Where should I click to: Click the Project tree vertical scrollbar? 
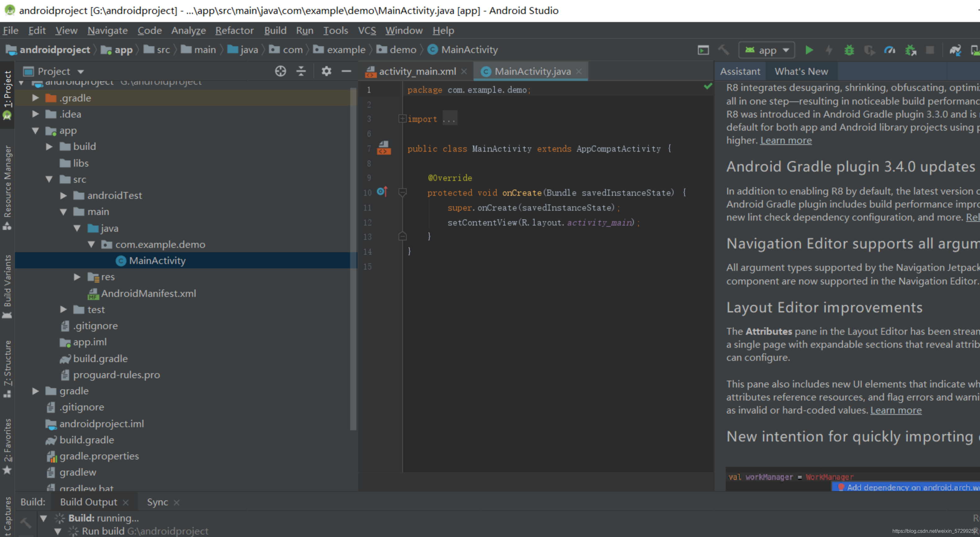353,259
